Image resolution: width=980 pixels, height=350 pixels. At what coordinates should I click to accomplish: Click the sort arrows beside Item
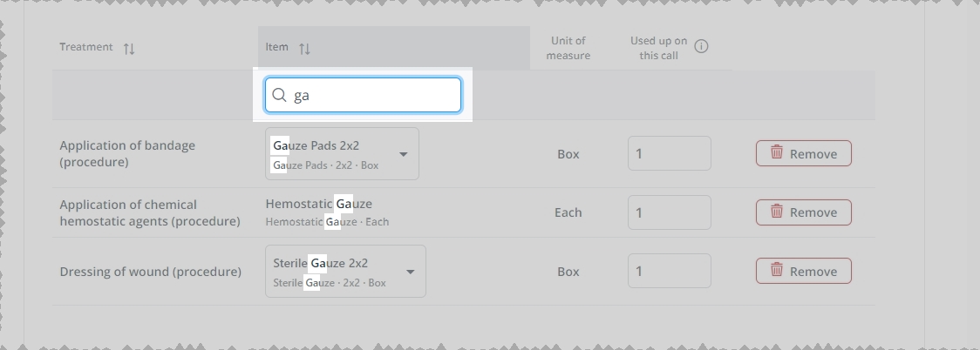304,49
